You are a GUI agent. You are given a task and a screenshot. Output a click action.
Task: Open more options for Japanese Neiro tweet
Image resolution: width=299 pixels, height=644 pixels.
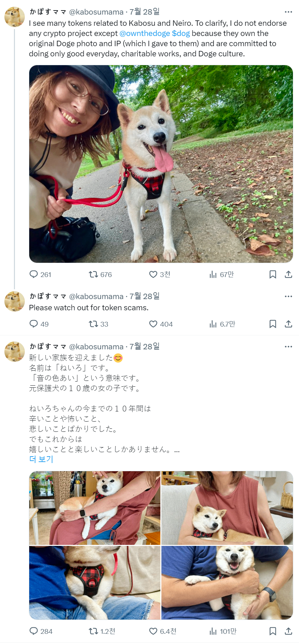(x=288, y=347)
